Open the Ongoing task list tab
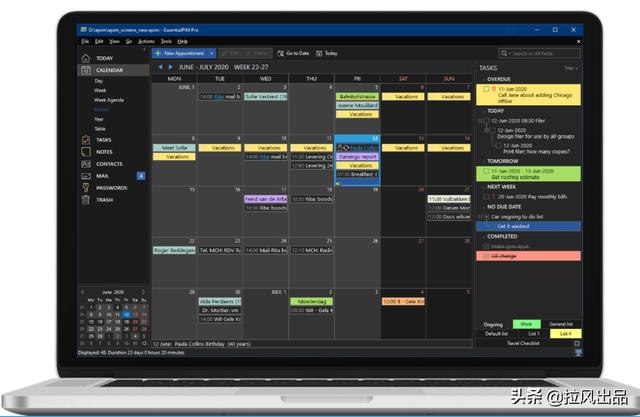Screen dimensions: 640x417 pyautogui.click(x=493, y=325)
